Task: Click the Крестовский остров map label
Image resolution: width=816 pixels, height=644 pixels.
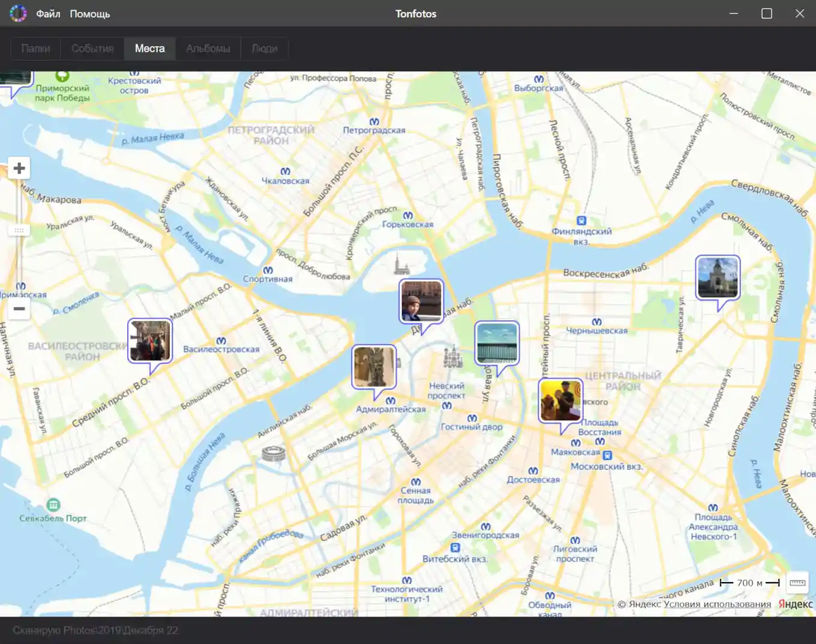Action: coord(135,85)
